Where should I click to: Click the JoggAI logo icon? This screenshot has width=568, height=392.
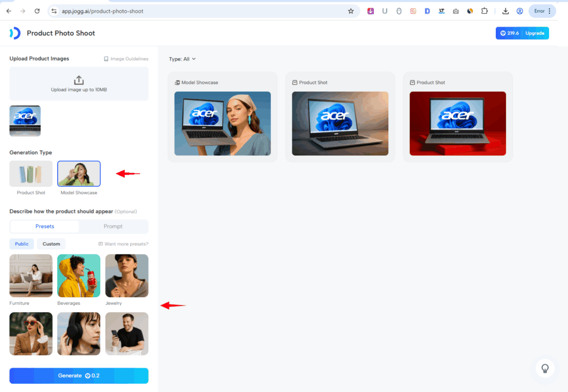tap(15, 33)
